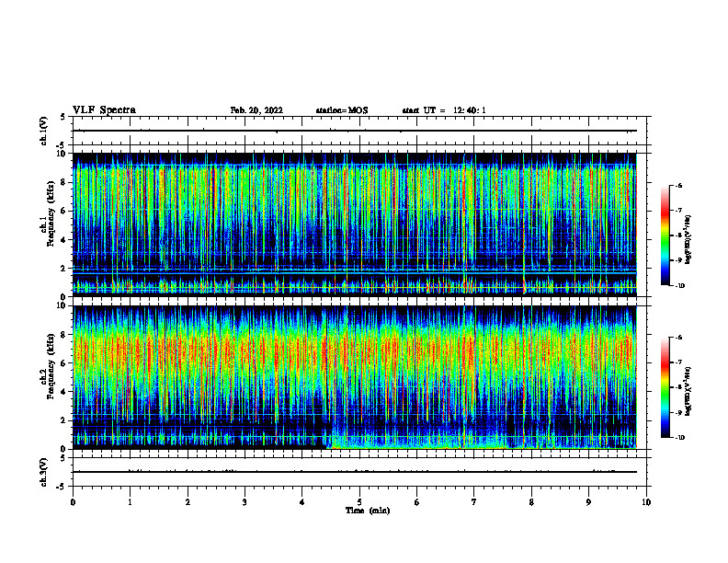Screen dimensions: 728x563
Task: Click inside the ch.2 spectrogram panel
Action: click(x=359, y=377)
